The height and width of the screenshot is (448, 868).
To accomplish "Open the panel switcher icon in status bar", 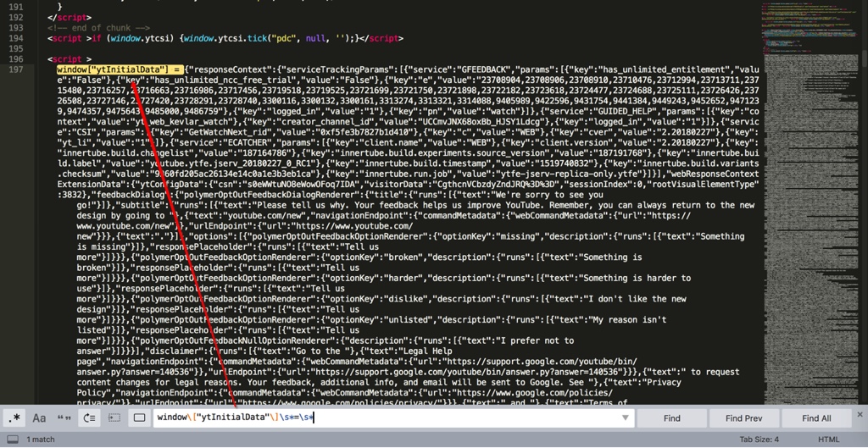I will [x=13, y=440].
